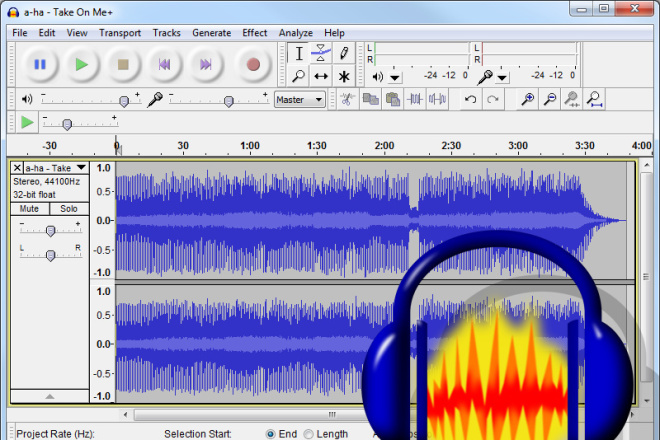Start recording with the Record button
Image resolution: width=660 pixels, height=440 pixels.
click(x=253, y=64)
